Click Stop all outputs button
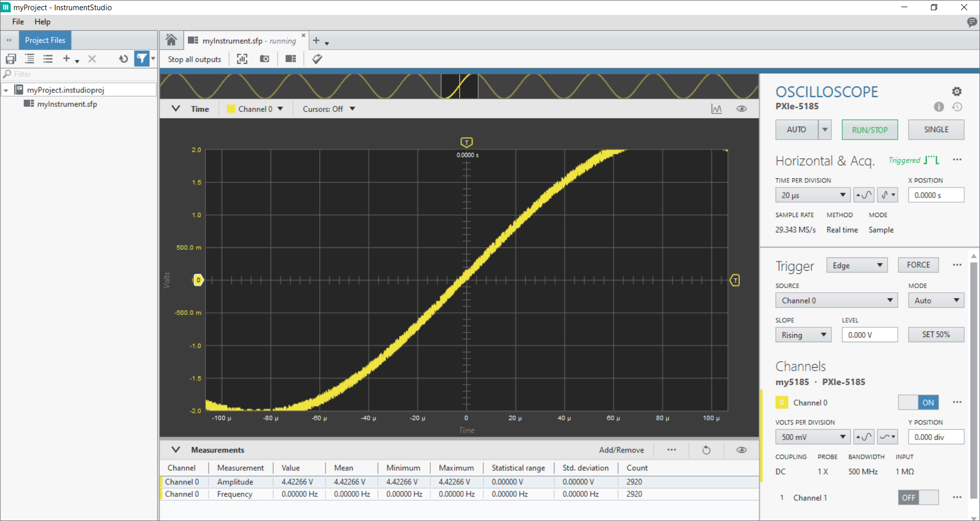 point(195,59)
